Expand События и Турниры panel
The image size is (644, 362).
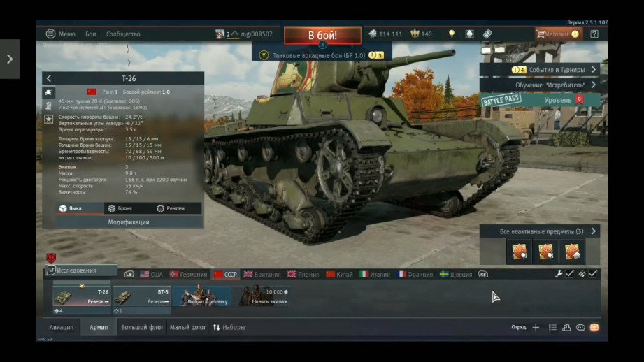pyautogui.click(x=594, y=69)
